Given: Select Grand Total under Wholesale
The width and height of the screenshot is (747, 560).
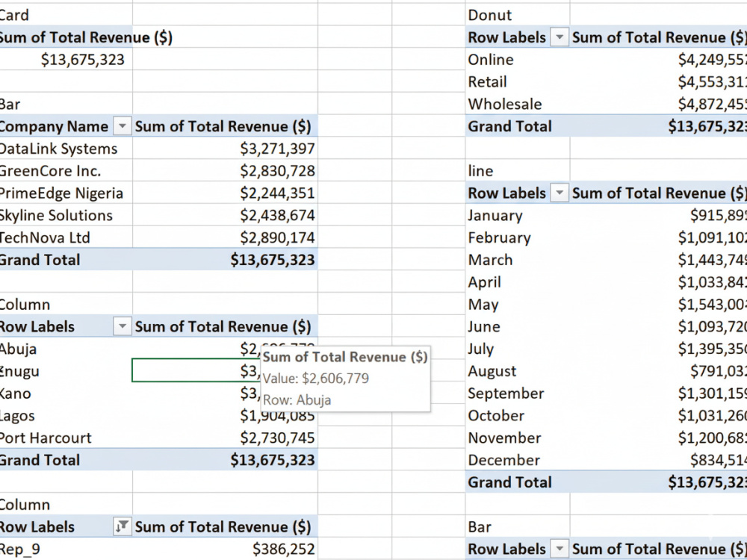Looking at the screenshot, I should point(518,126).
